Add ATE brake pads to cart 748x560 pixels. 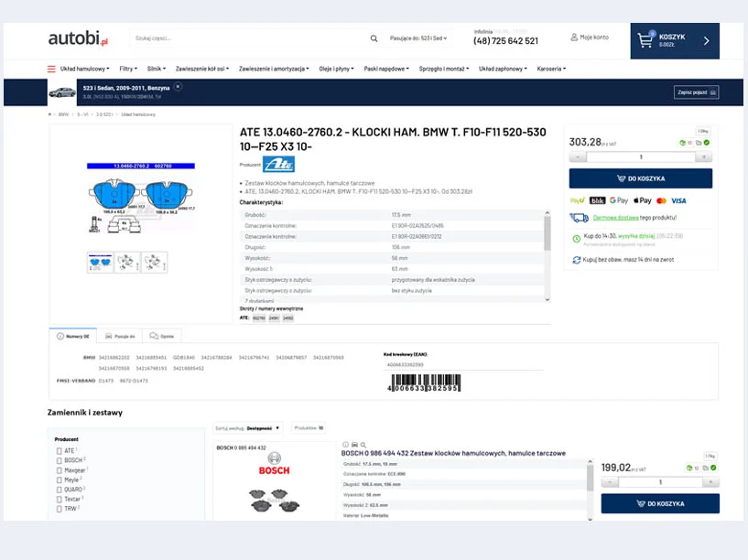click(641, 178)
